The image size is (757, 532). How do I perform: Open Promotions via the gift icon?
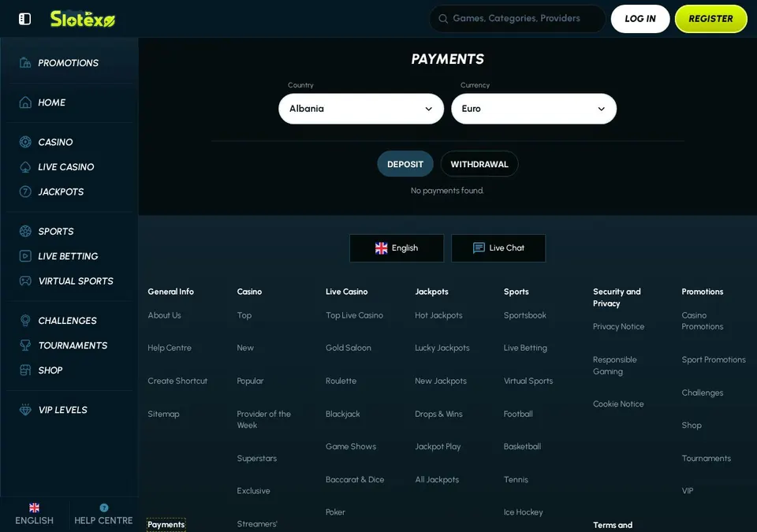pos(25,63)
